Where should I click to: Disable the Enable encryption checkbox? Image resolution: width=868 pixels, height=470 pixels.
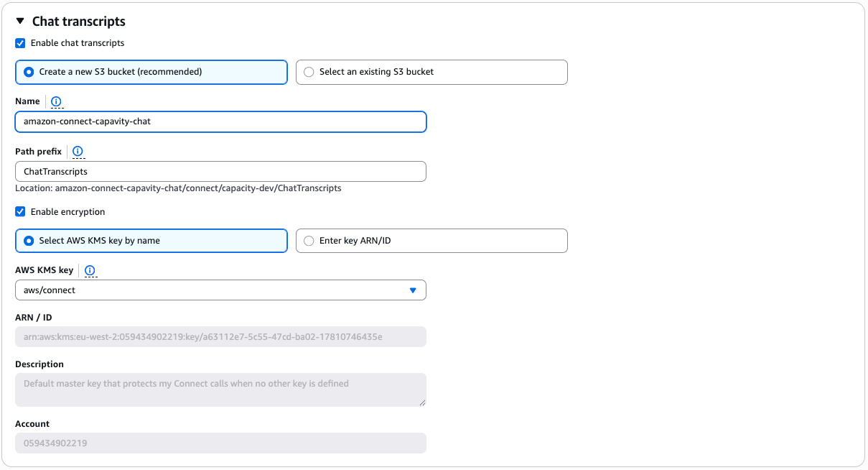[x=20, y=212]
